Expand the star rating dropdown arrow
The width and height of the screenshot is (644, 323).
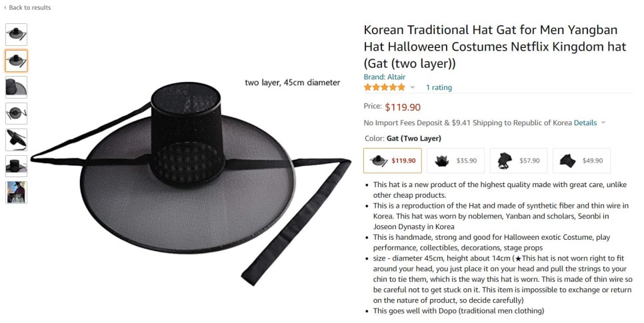[x=413, y=87]
